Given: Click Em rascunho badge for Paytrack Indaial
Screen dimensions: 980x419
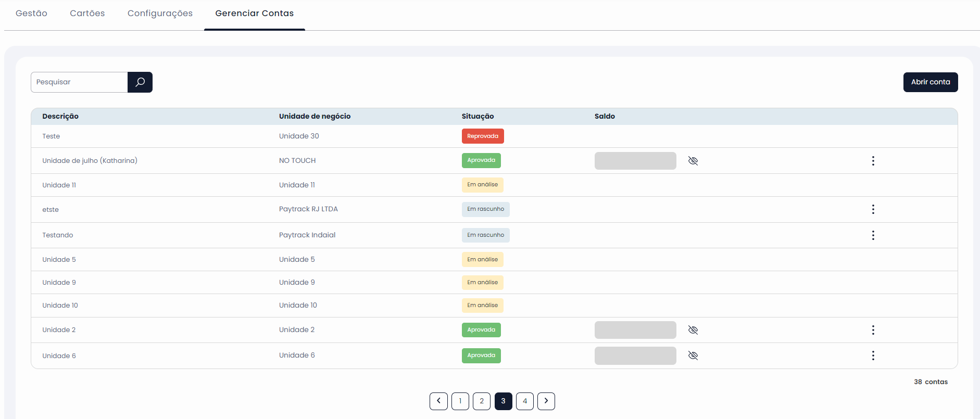Looking at the screenshot, I should tap(486, 235).
